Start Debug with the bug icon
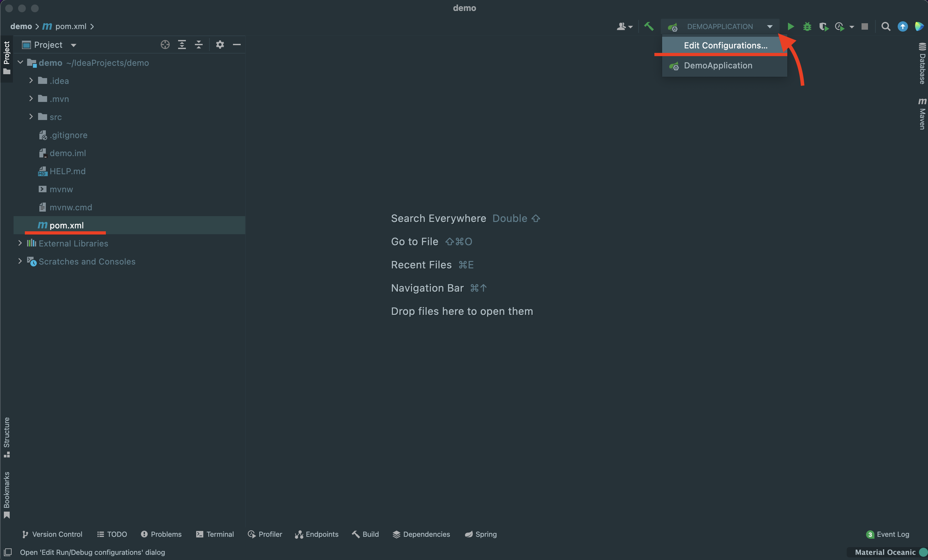This screenshot has width=928, height=560. tap(807, 26)
